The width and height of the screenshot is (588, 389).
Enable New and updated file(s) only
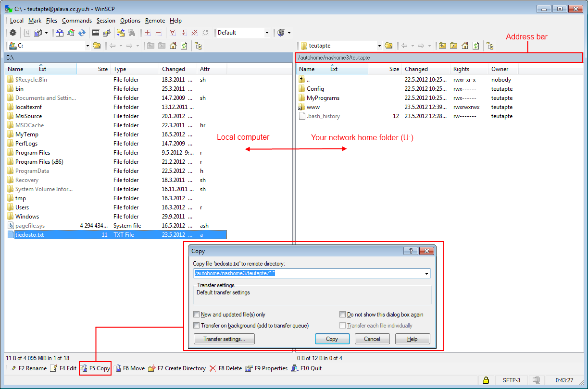[x=196, y=315]
